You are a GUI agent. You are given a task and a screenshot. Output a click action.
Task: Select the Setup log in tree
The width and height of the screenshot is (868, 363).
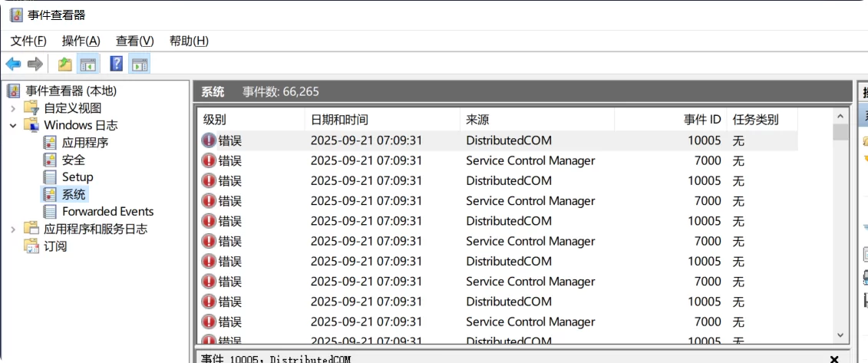point(77,177)
